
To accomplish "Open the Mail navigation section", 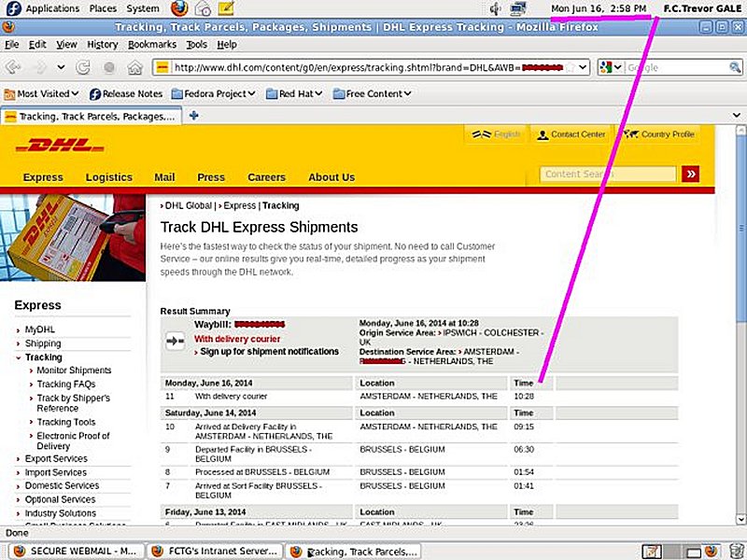I will click(164, 177).
